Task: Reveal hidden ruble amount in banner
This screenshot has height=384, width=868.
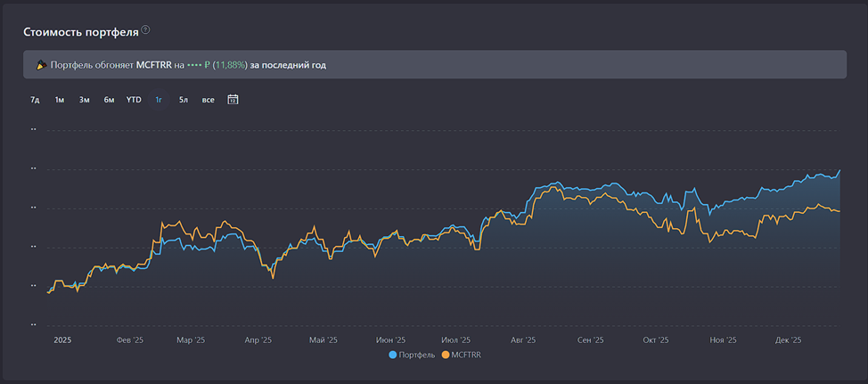Action: point(194,65)
